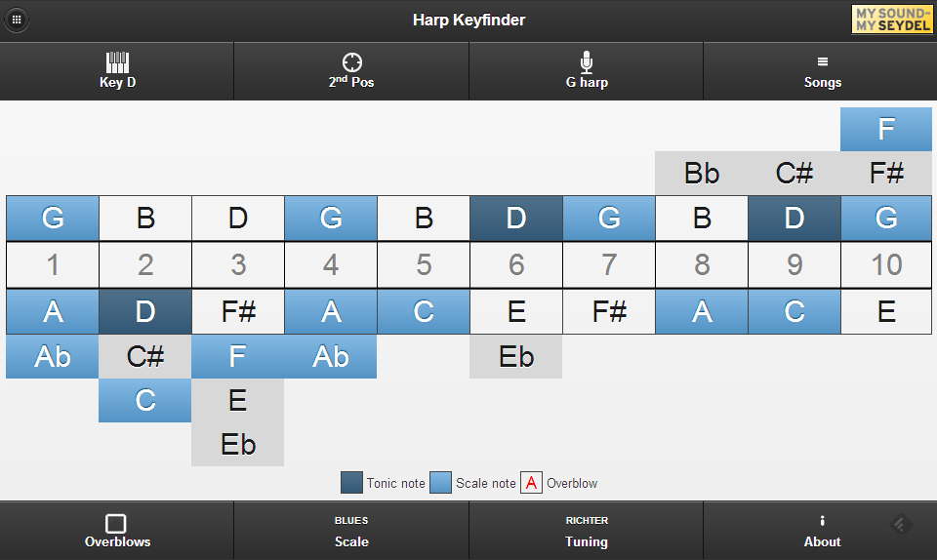
Task: Select hole number 10 on the harp
Action: (x=886, y=264)
